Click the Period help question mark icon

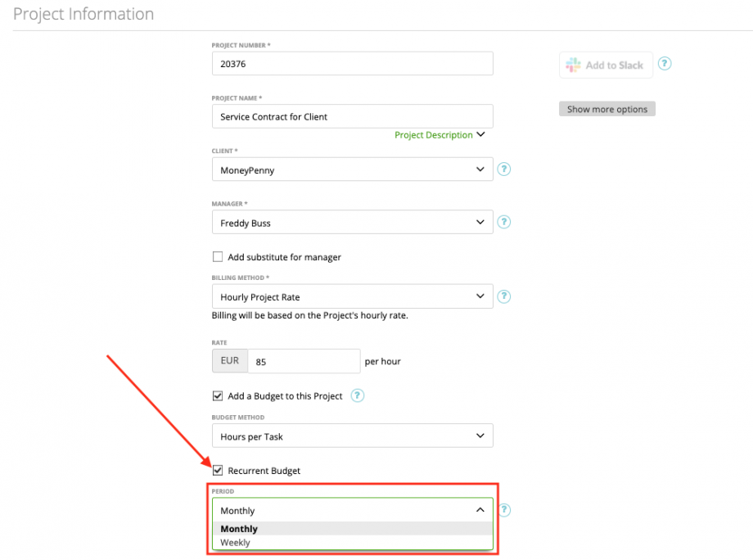pos(503,509)
